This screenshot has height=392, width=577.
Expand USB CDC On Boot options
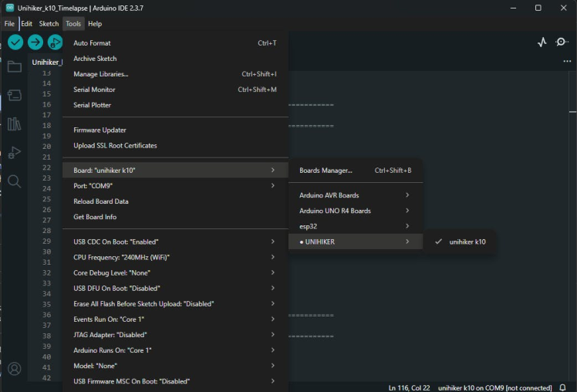pos(175,242)
